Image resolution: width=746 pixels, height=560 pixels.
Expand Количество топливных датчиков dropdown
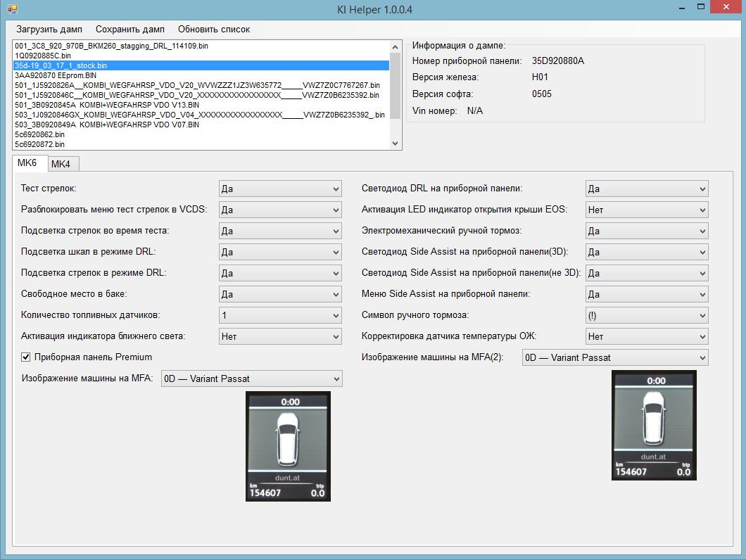click(x=280, y=315)
